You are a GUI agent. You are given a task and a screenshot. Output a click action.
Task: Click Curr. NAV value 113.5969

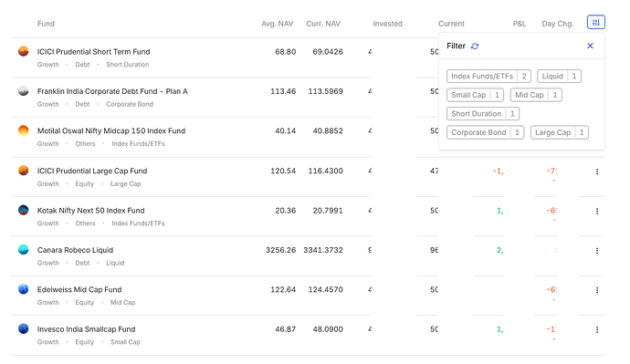click(325, 91)
